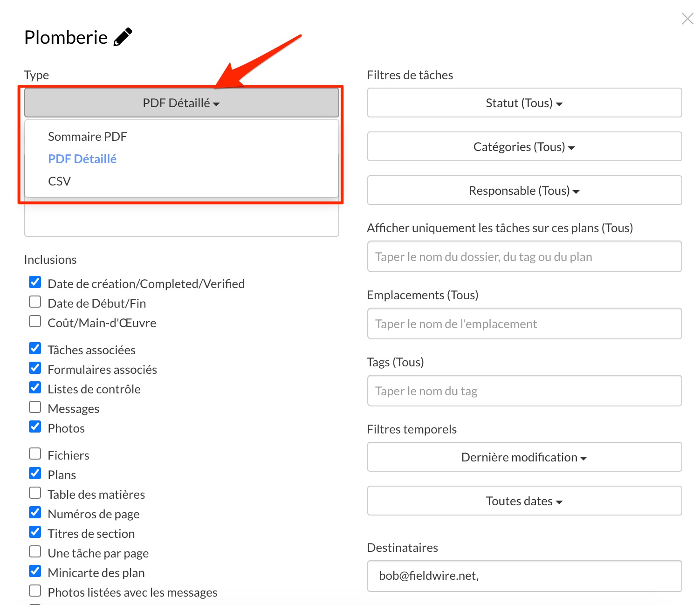This screenshot has height=605, width=700.
Task: Pick the PDF Détaillé menu entry
Action: click(x=82, y=159)
